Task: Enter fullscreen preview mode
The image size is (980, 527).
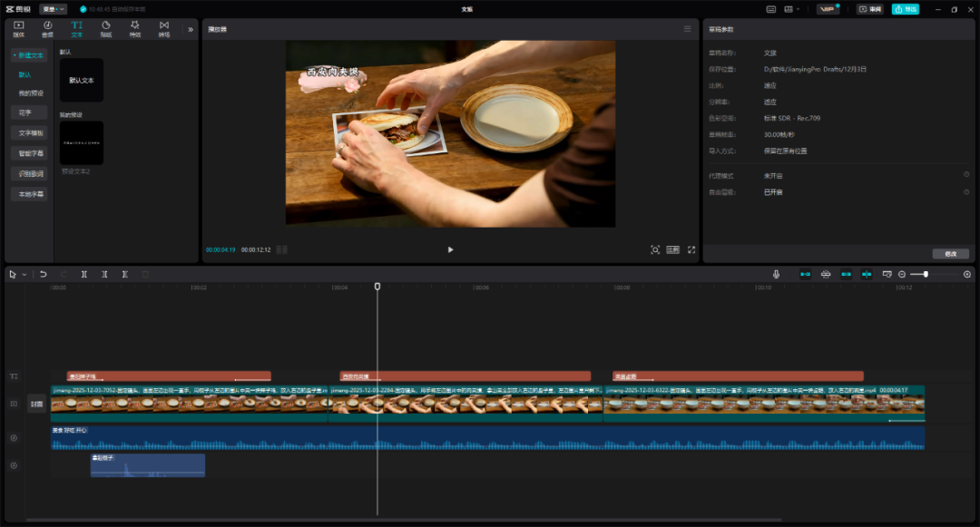Action: (x=691, y=249)
